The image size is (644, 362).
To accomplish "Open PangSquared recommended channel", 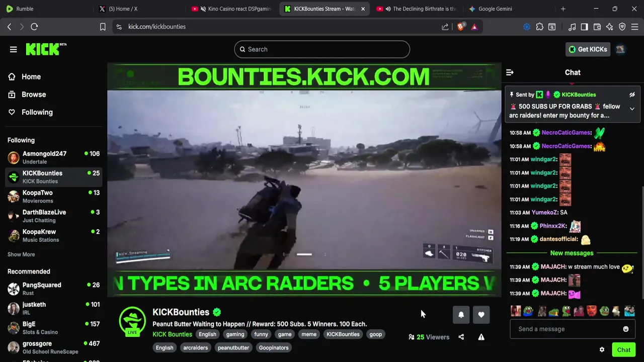I will [53, 289].
